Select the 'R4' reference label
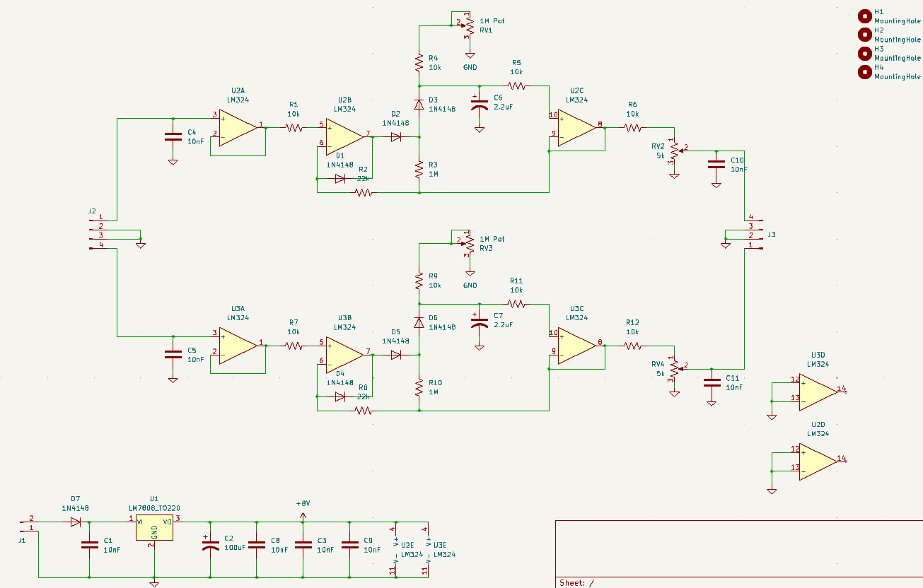The width and height of the screenshot is (923, 588). pyautogui.click(x=434, y=58)
